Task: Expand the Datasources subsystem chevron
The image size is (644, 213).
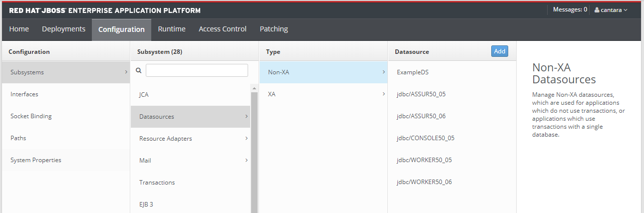Action: pos(246,116)
